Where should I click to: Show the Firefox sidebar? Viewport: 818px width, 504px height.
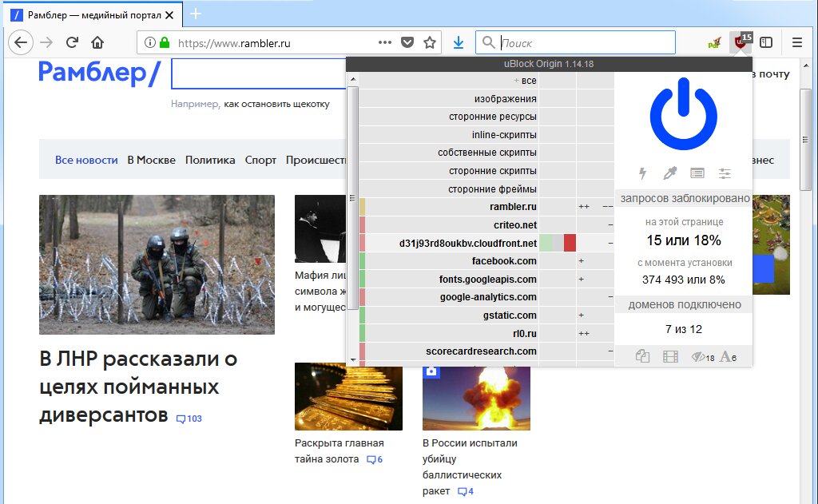tap(766, 42)
